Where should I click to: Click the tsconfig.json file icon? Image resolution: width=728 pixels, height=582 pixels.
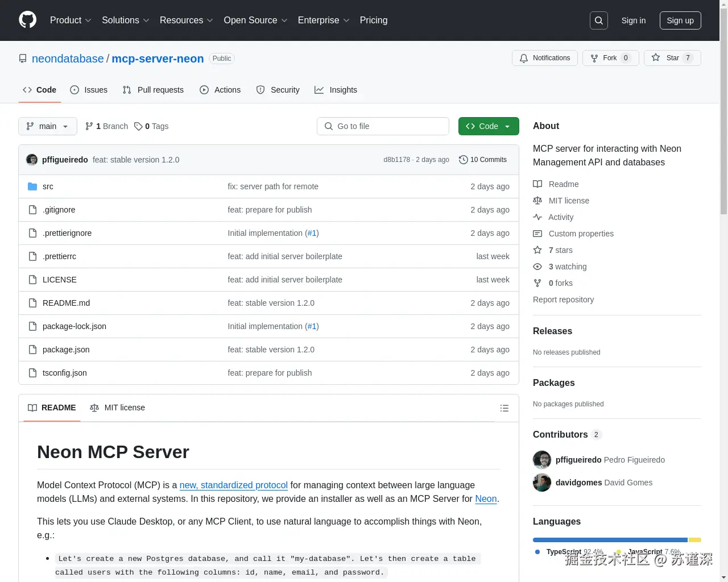pos(32,373)
